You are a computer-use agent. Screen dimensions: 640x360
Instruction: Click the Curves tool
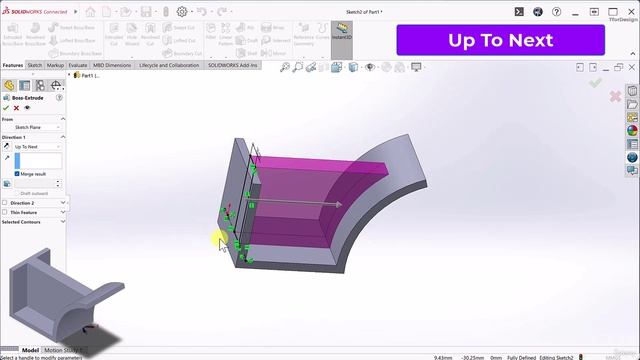[322, 31]
